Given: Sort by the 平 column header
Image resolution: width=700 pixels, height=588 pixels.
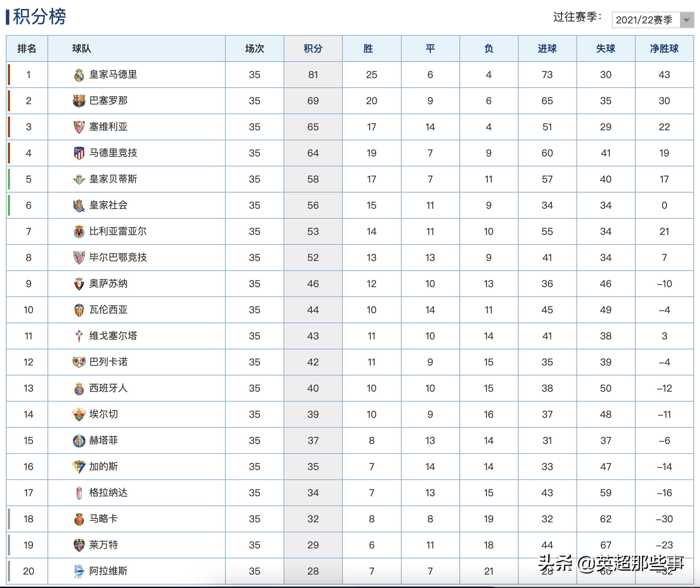Looking at the screenshot, I should coord(430,48).
